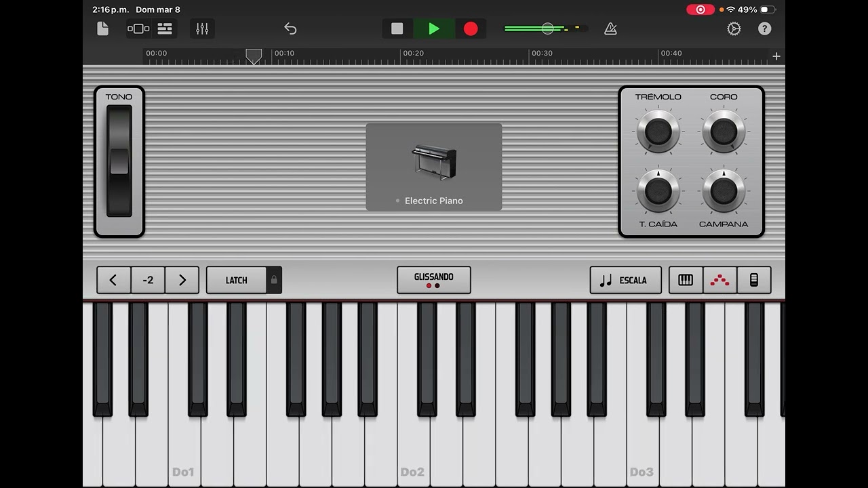The image size is (868, 488).
Task: Shift keyboard up an octave with right arrow
Action: [182, 280]
